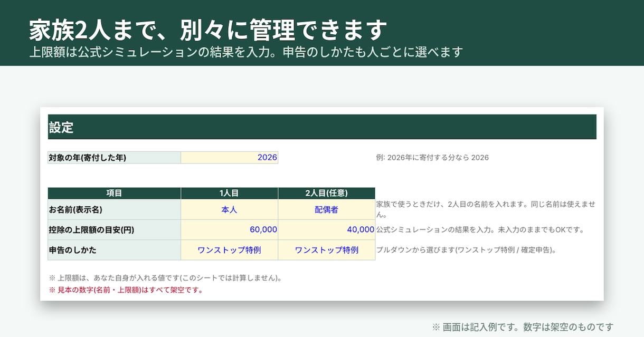The height and width of the screenshot is (337, 644).
Task: Click the 項目 column header
Action: tap(114, 193)
